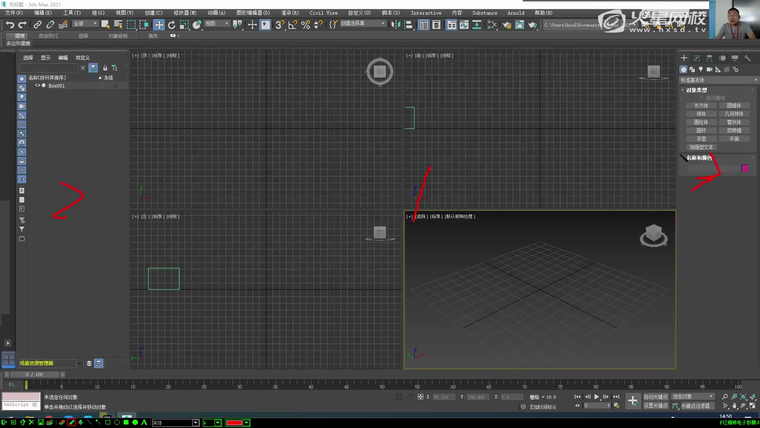Viewport: 760px width, 428px height.
Task: Open the Utilities wrench panel
Action: pos(747,58)
